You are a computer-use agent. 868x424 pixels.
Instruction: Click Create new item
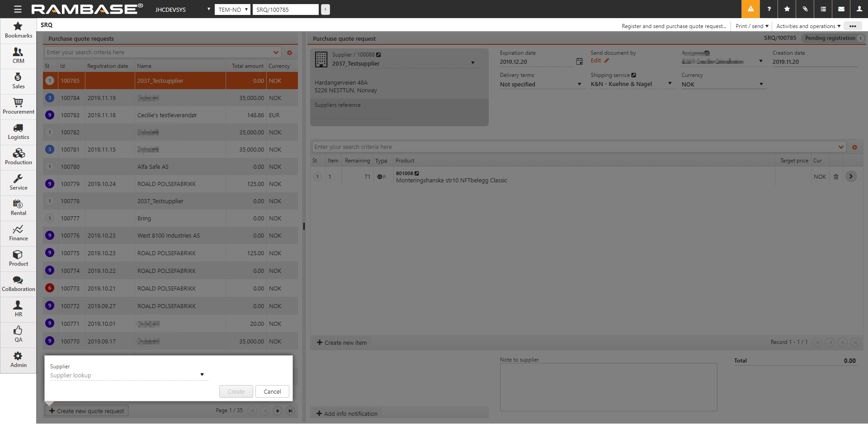(x=342, y=343)
